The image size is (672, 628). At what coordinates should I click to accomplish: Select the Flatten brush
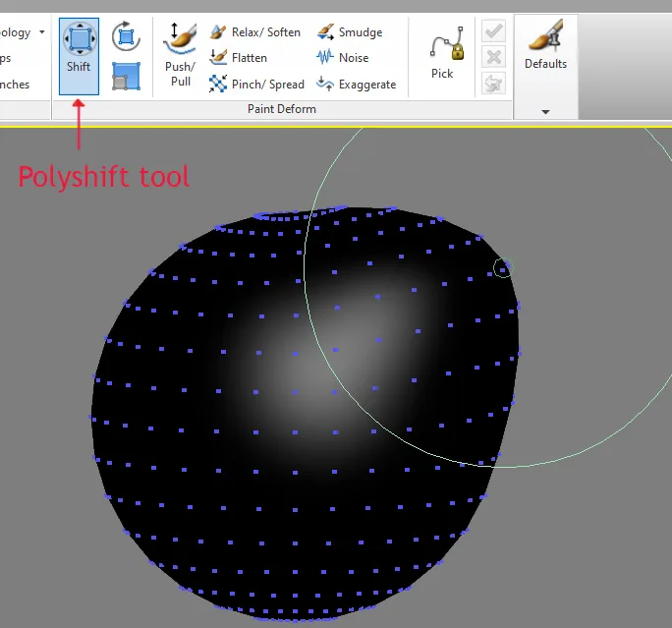click(x=239, y=57)
